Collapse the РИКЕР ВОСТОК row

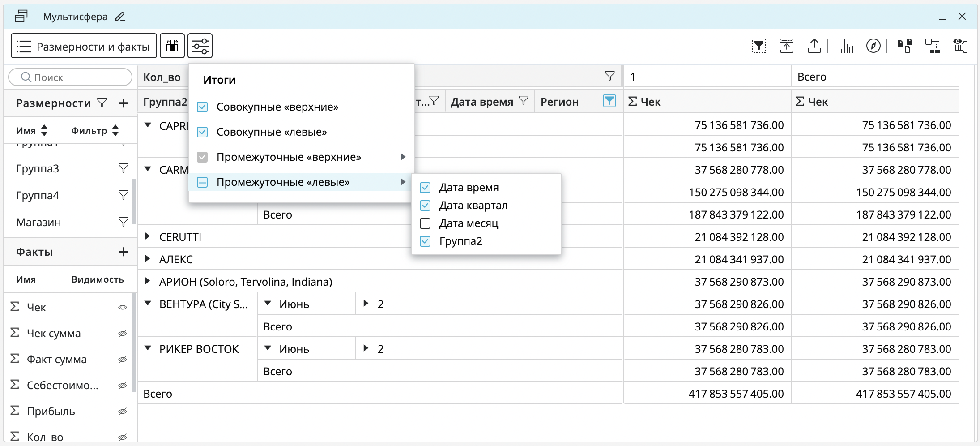[x=148, y=348]
